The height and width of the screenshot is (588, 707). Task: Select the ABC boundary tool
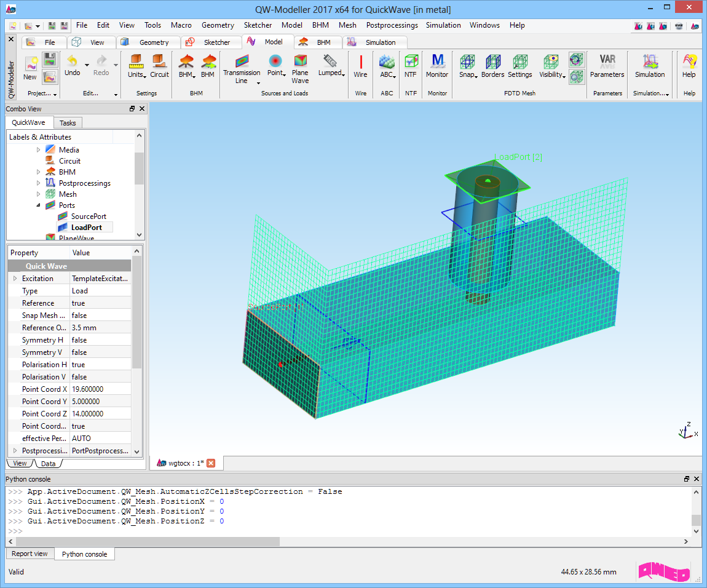(x=387, y=66)
